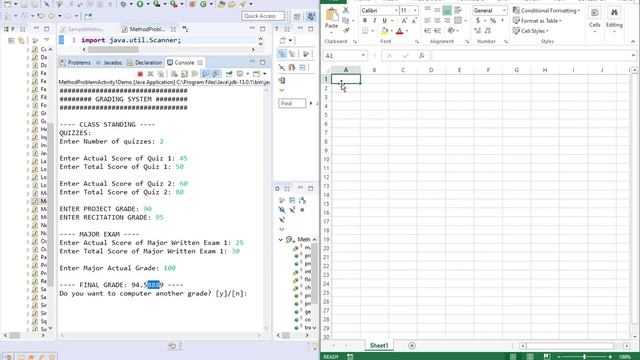
Task: Click the Percent Style icon
Action: click(493, 20)
